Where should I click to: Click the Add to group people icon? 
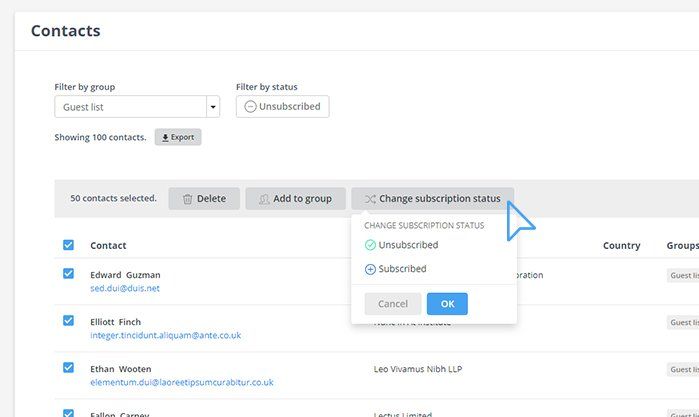point(264,199)
